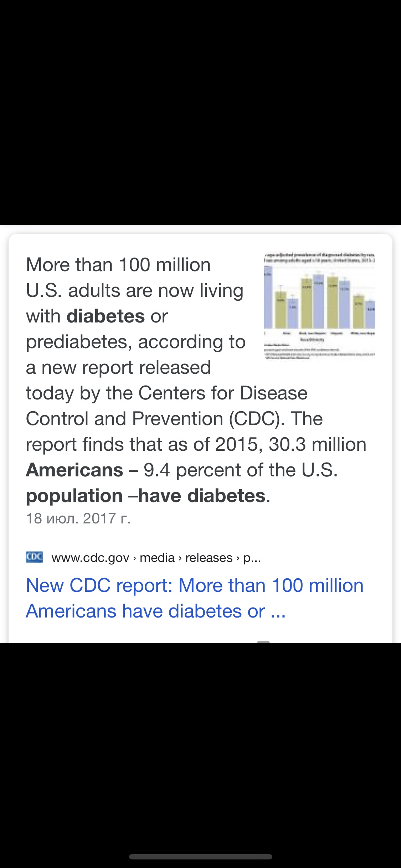Tap the bold phrase "have diabetes"

point(201,496)
